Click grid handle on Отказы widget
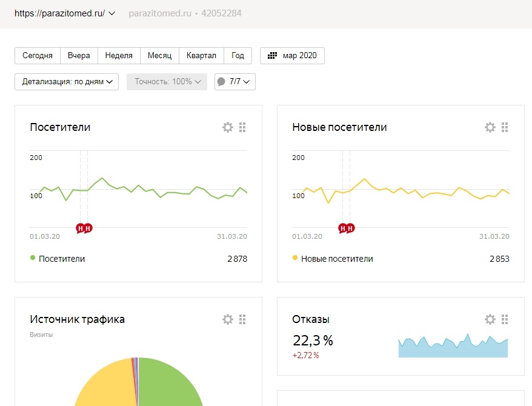This screenshot has width=532, height=406. click(x=505, y=319)
